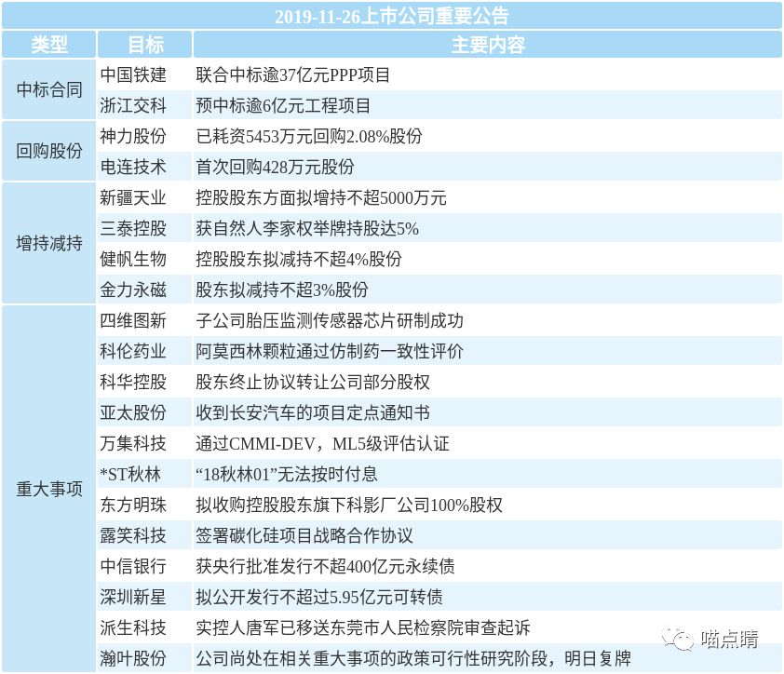Click 控股股东方面拟增持不超5000万元 text

click(x=321, y=197)
